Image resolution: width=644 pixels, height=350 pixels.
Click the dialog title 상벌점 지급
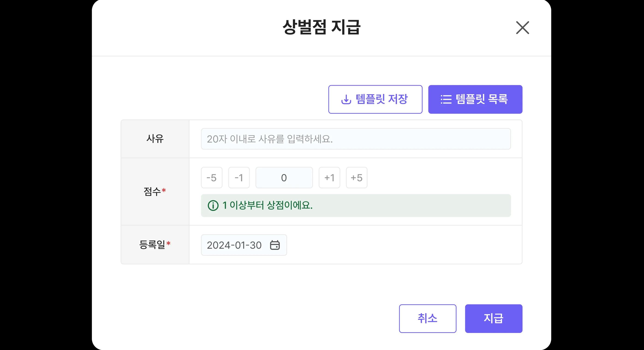[322, 27]
